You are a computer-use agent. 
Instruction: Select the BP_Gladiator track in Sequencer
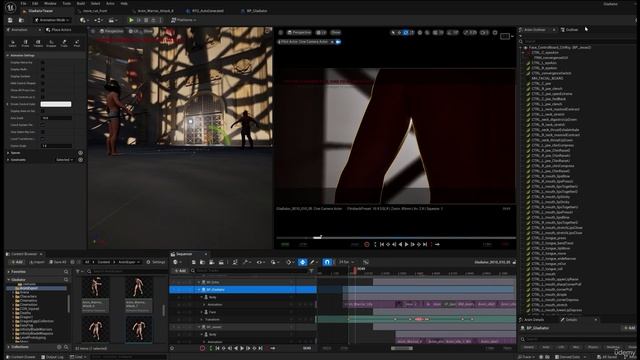point(243,289)
